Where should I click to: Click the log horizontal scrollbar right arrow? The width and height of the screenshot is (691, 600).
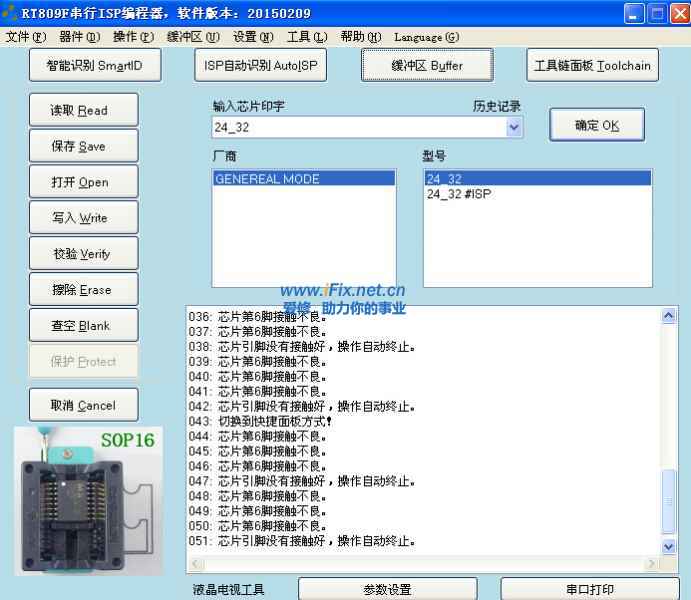click(652, 563)
